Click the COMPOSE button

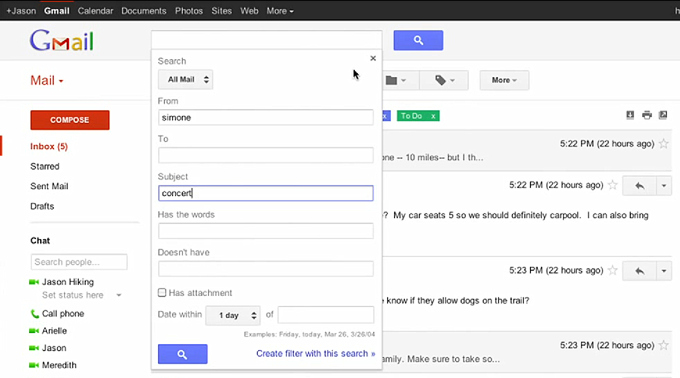[70, 120]
